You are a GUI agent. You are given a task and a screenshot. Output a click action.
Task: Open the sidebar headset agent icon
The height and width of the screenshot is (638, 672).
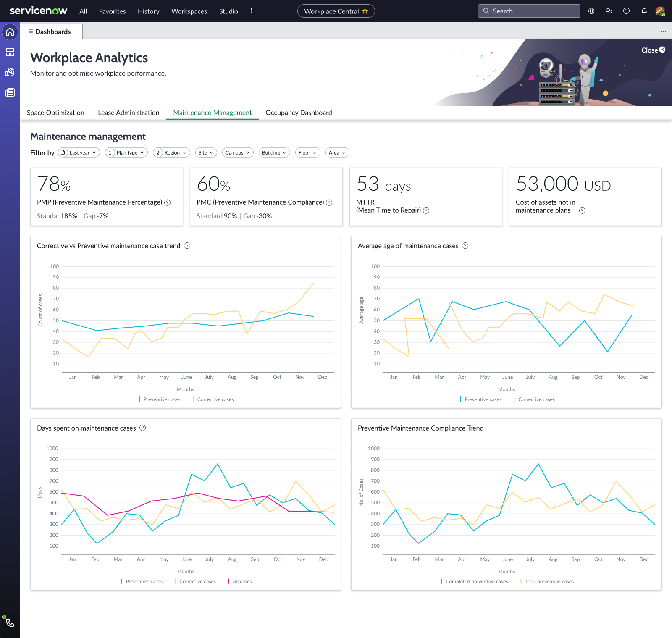point(10,72)
